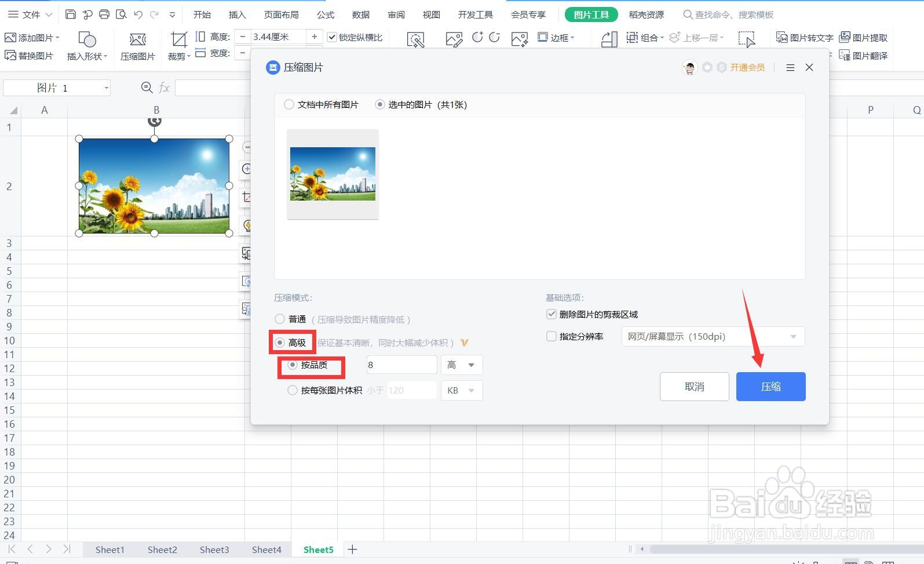Open the Border (边框) dropdown

tap(556, 38)
